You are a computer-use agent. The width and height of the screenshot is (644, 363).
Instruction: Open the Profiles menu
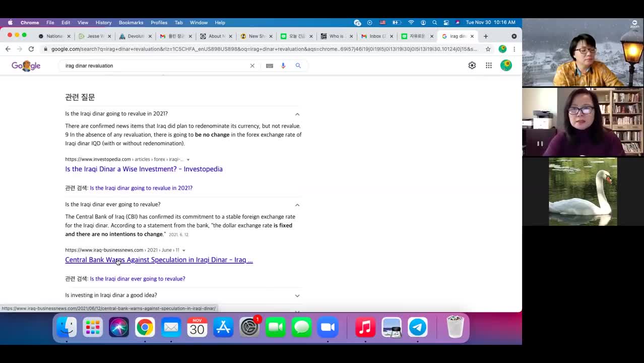pyautogui.click(x=159, y=23)
